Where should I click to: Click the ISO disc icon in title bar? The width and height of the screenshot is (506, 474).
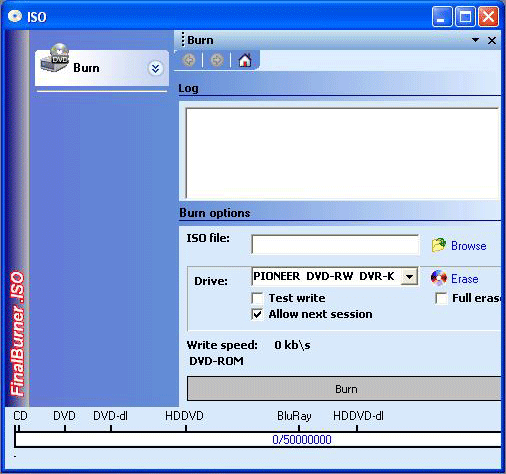[15, 16]
